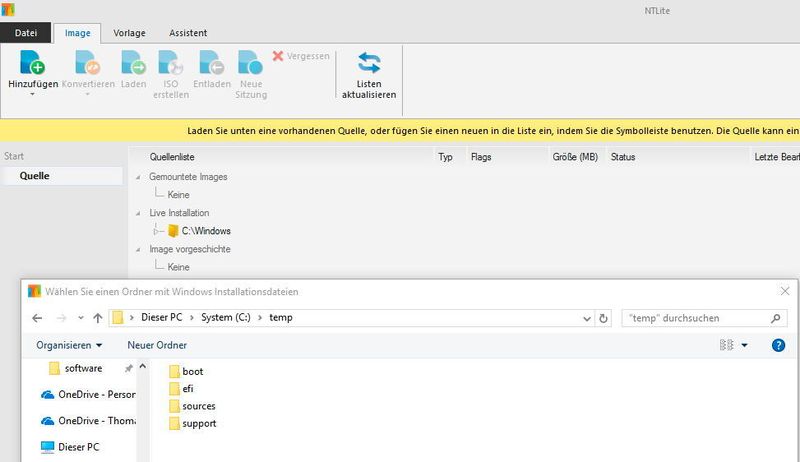
Task: Click the Typ column header
Action: (445, 157)
